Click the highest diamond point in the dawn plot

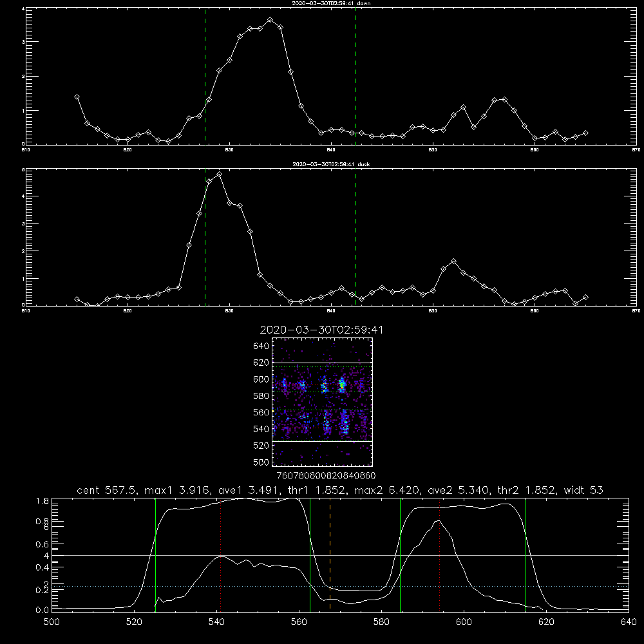pos(270,19)
